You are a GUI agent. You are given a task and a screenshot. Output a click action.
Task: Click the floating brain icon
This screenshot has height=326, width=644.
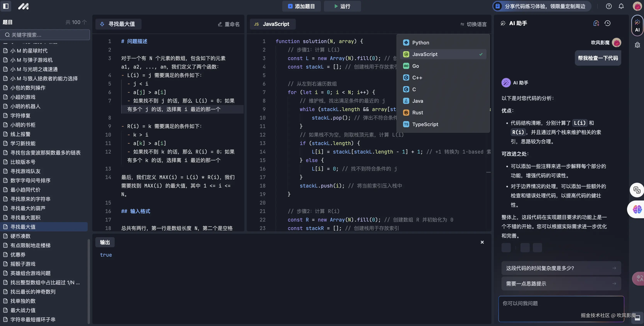(637, 209)
